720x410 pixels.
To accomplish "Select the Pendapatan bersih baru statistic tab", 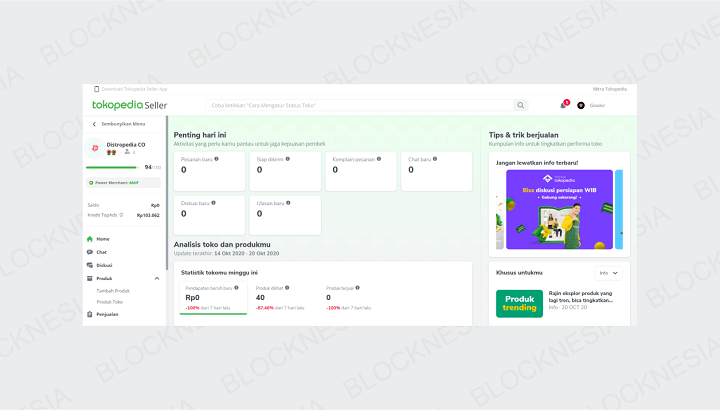I will click(213, 298).
